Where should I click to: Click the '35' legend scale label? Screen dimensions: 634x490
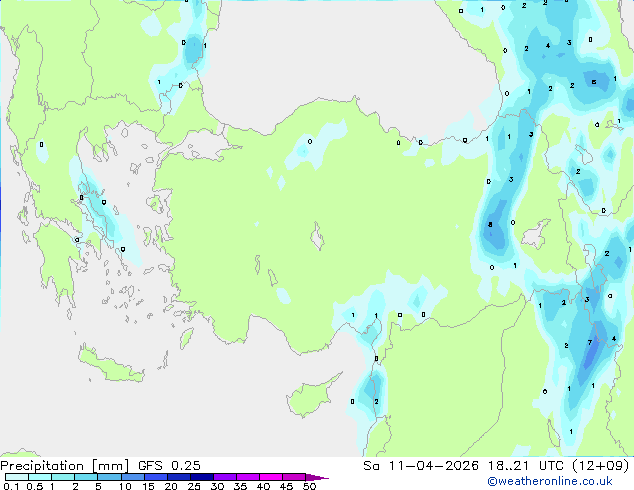tap(240, 486)
